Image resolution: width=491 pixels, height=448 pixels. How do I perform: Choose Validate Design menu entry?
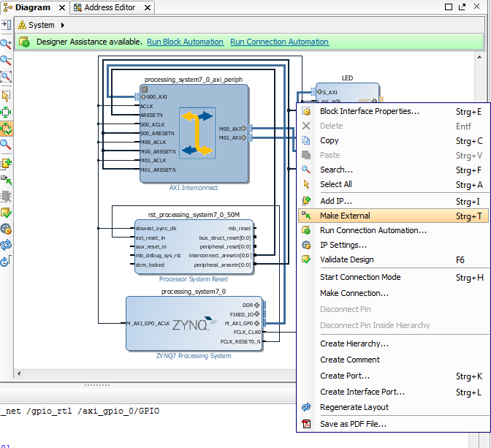click(x=393, y=259)
